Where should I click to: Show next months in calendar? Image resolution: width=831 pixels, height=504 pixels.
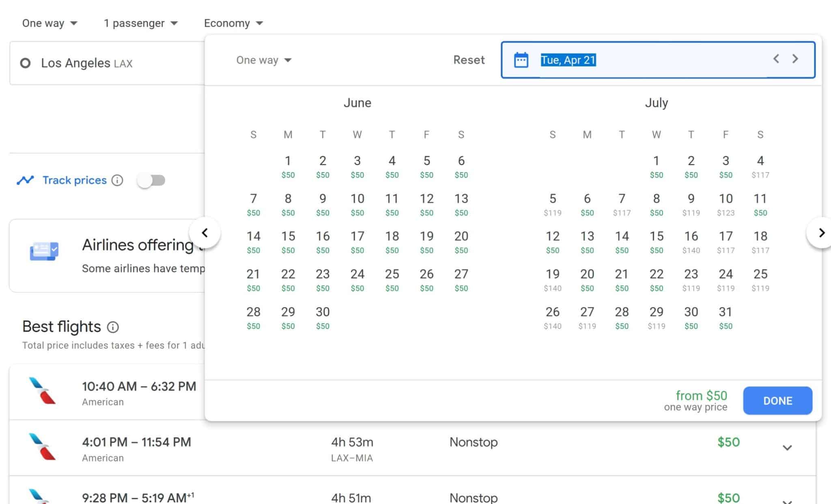821,233
